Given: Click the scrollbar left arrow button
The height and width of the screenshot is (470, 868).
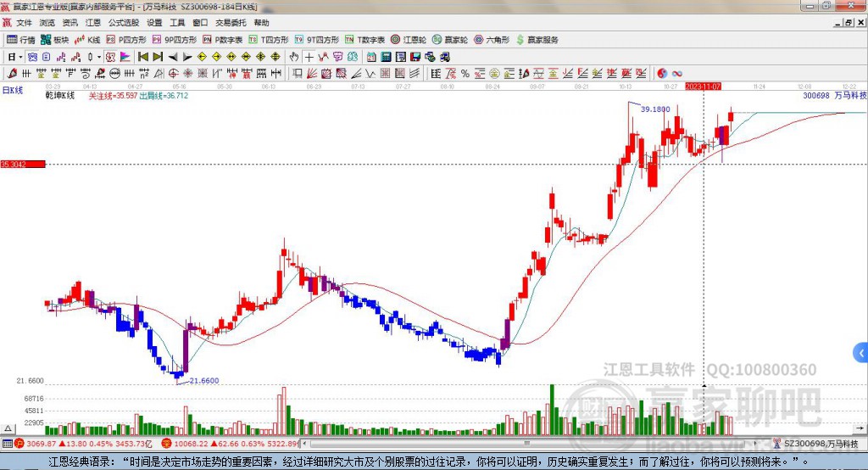Looking at the screenshot, I should pos(305,444).
